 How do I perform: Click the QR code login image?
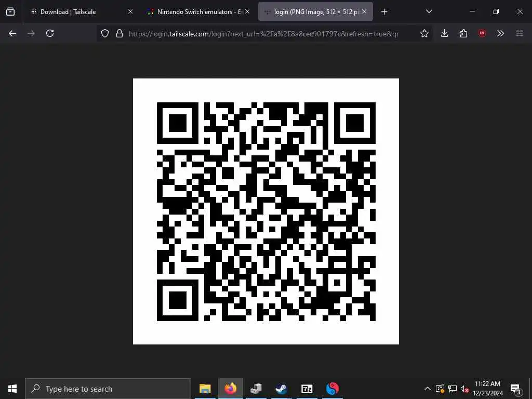(x=266, y=211)
